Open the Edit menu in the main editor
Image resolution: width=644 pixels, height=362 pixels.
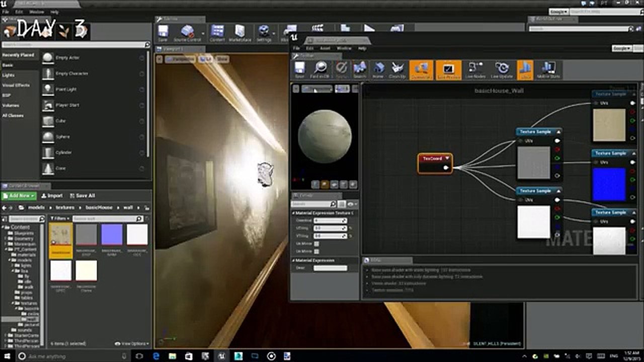[19, 12]
